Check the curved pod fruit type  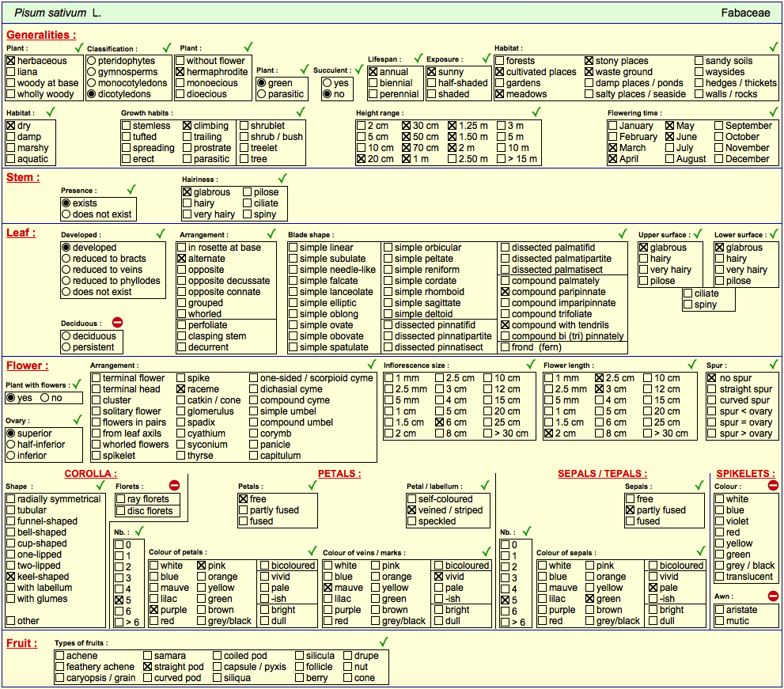147,677
